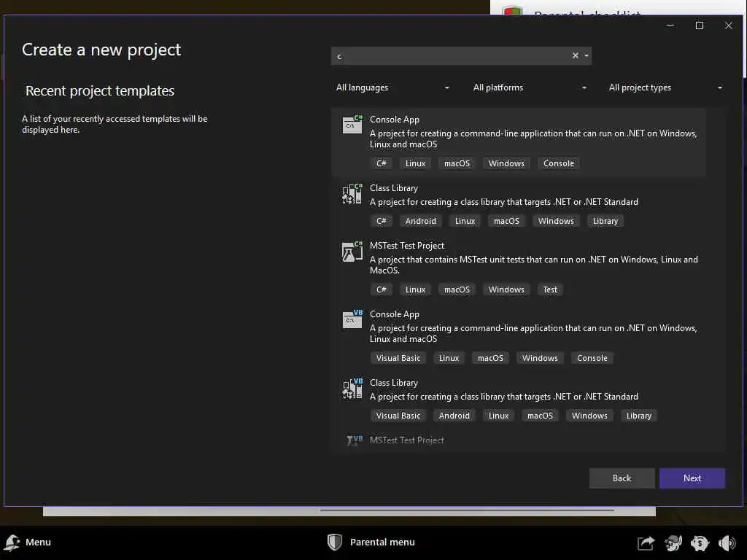
Task: Click the piggy bank coin icon in taskbar
Action: 700,542
